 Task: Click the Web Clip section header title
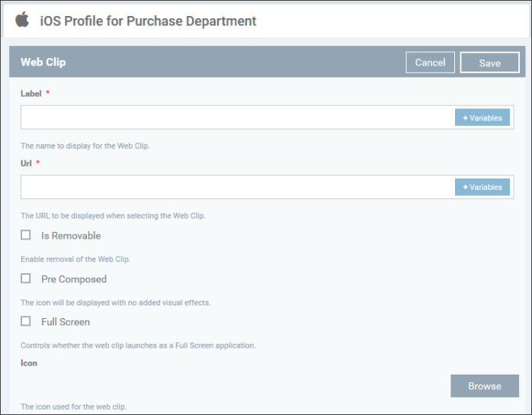coord(43,62)
